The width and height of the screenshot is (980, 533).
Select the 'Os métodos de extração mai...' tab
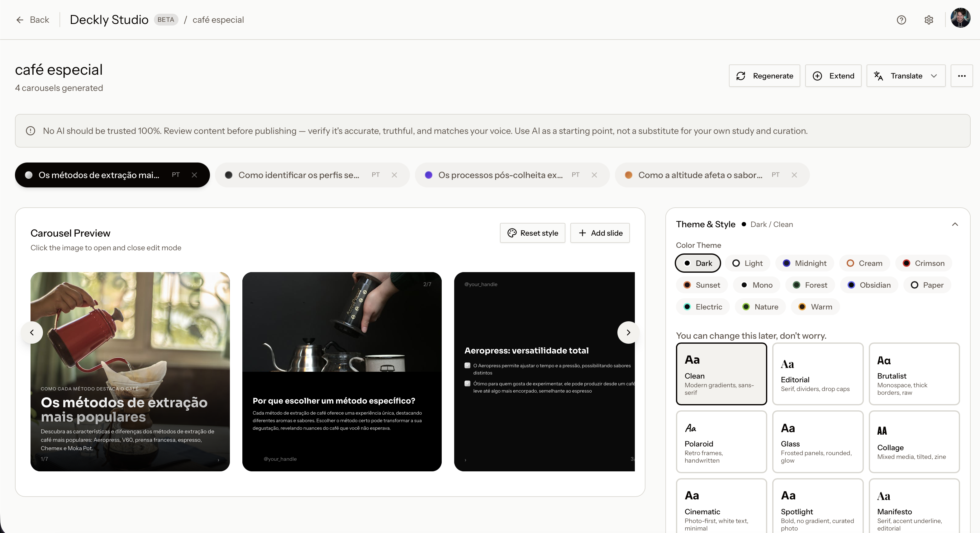tap(112, 175)
